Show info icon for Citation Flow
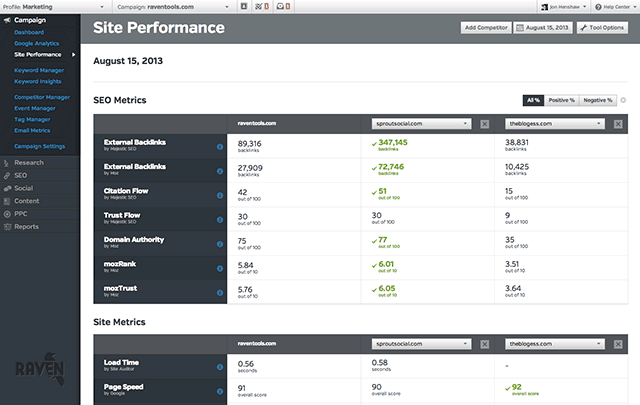This screenshot has width=640, height=405. (x=220, y=196)
